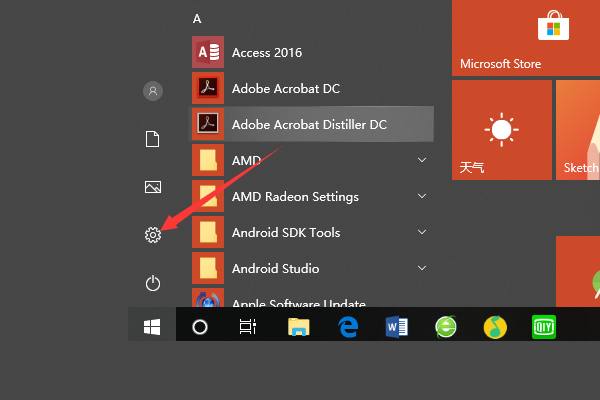The width and height of the screenshot is (600, 400).
Task: Expand the AMD Radeon Settings folder
Action: [x=422, y=196]
